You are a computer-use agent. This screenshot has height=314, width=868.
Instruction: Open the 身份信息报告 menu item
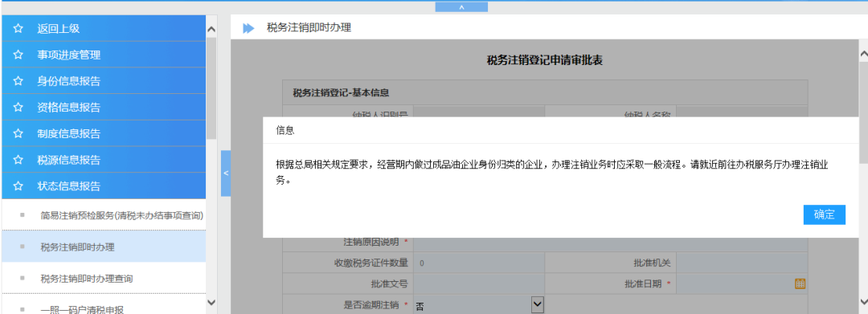click(x=104, y=81)
